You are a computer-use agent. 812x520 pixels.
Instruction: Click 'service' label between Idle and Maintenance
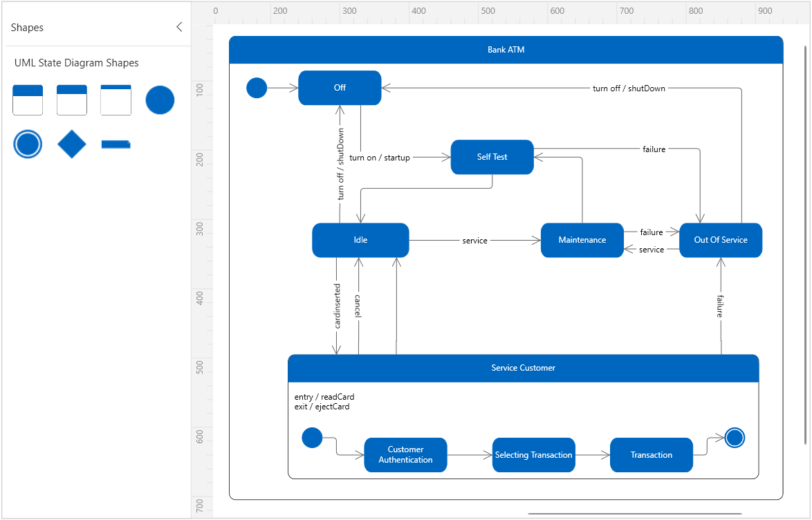[x=475, y=241]
